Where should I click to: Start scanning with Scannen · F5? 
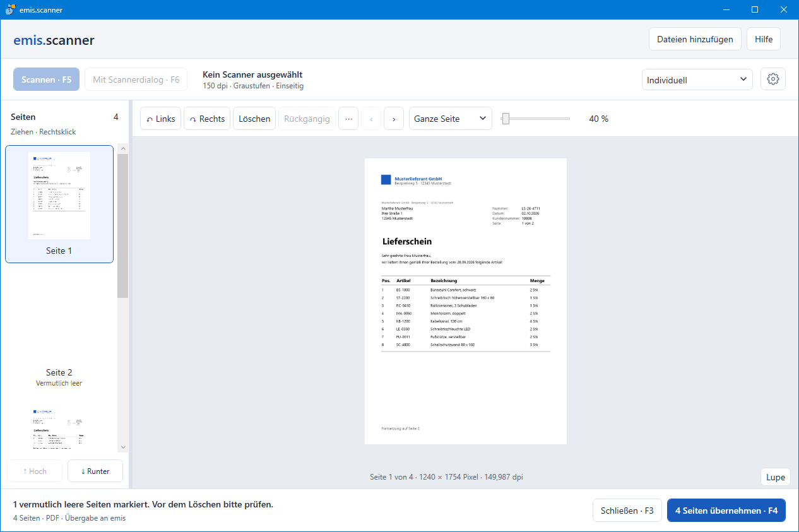(x=47, y=80)
